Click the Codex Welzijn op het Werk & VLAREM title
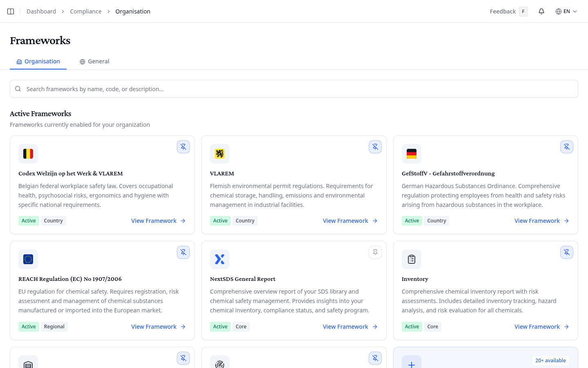588x368 pixels. (71, 173)
